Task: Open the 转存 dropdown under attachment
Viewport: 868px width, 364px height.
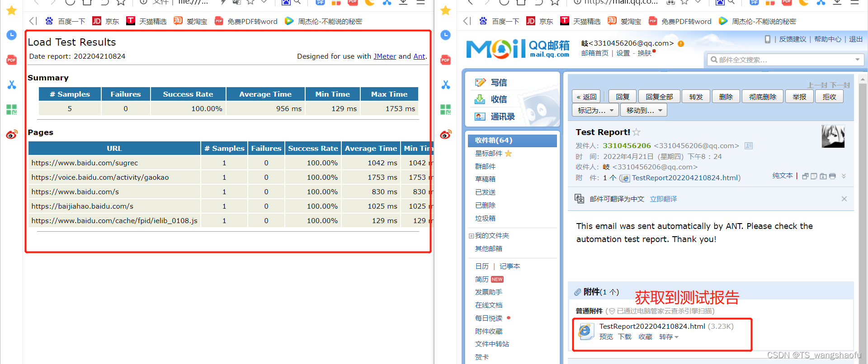Action: coord(669,337)
